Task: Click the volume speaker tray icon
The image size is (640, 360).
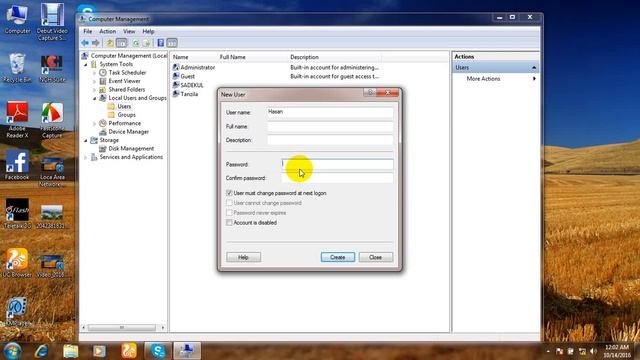Action: tap(593, 351)
